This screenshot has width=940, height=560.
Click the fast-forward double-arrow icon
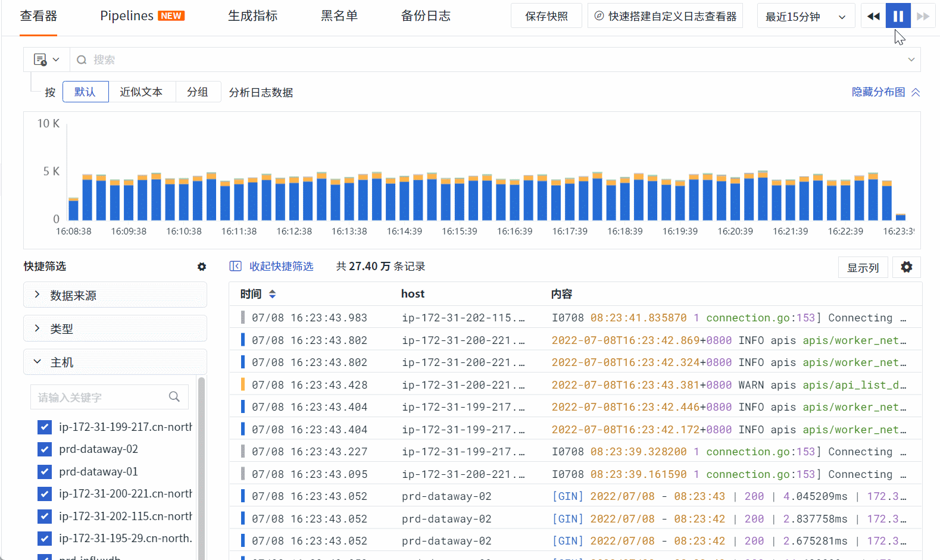923,16
